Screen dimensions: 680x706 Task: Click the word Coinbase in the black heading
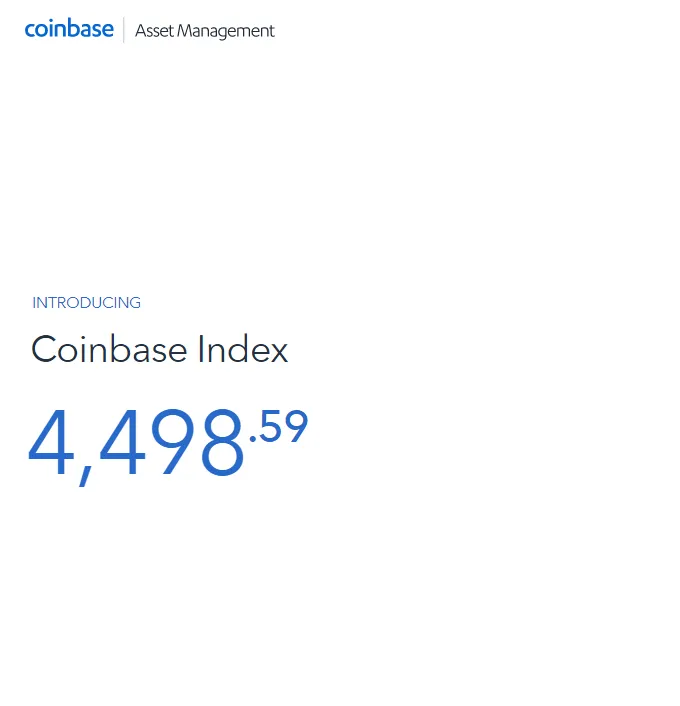109,349
